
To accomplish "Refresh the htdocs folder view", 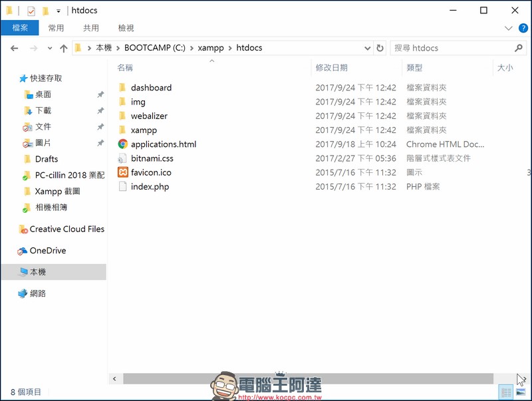I will pyautogui.click(x=380, y=48).
